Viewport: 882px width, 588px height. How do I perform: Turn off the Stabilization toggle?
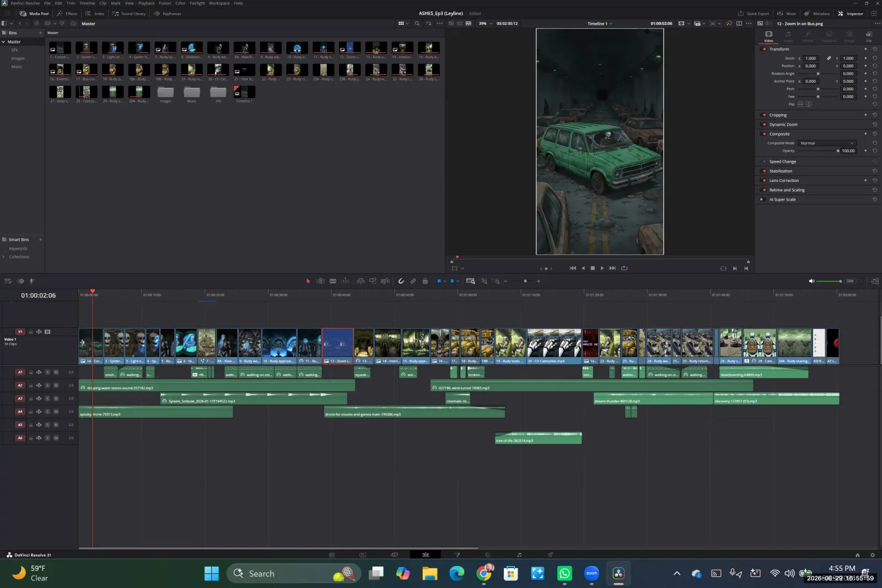click(764, 171)
